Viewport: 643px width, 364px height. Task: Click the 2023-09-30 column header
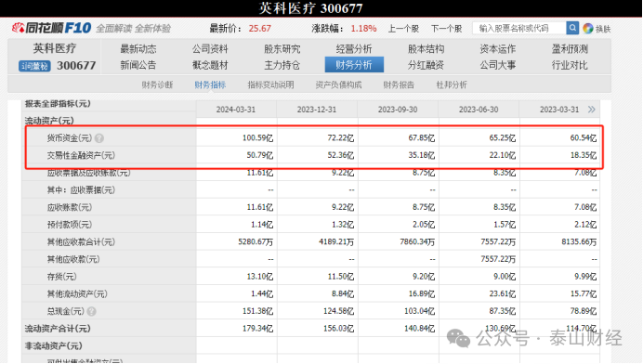(398, 110)
